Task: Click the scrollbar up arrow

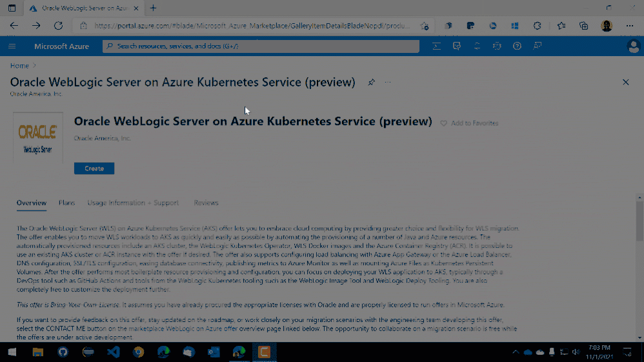Action: [x=640, y=197]
